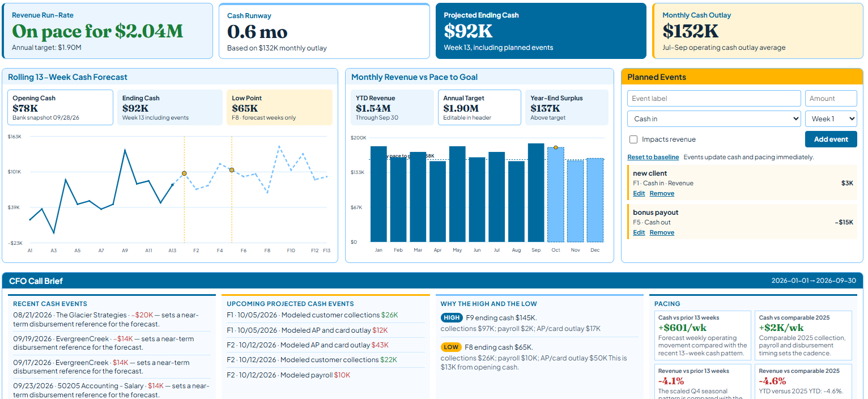Click the Event label input field
This screenshot has height=399, width=868.
click(x=714, y=99)
